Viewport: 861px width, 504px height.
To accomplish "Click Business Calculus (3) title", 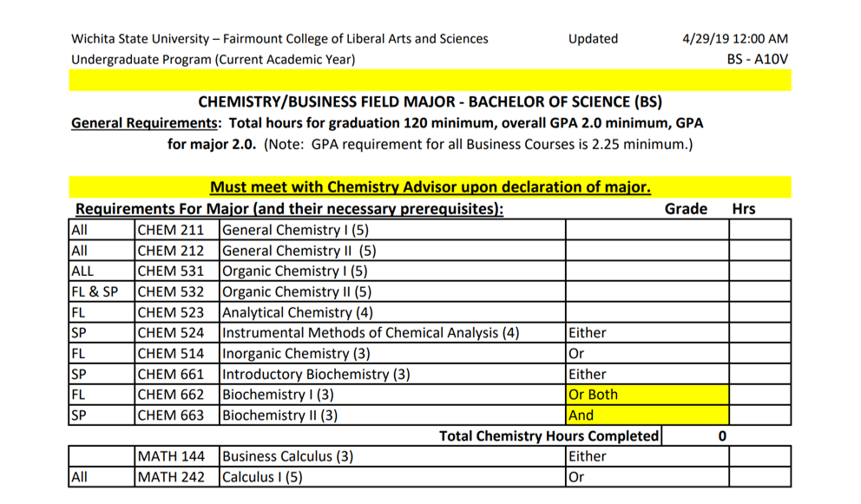I will click(x=288, y=457).
